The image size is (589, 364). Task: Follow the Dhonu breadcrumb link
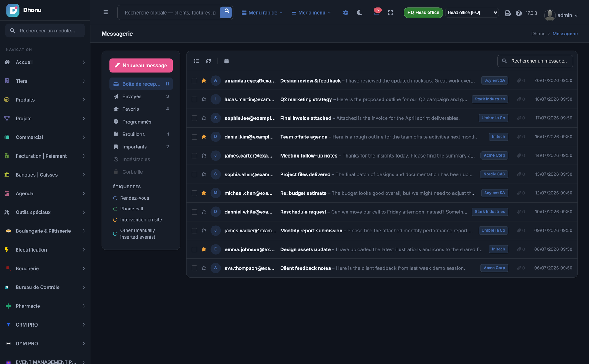point(538,34)
